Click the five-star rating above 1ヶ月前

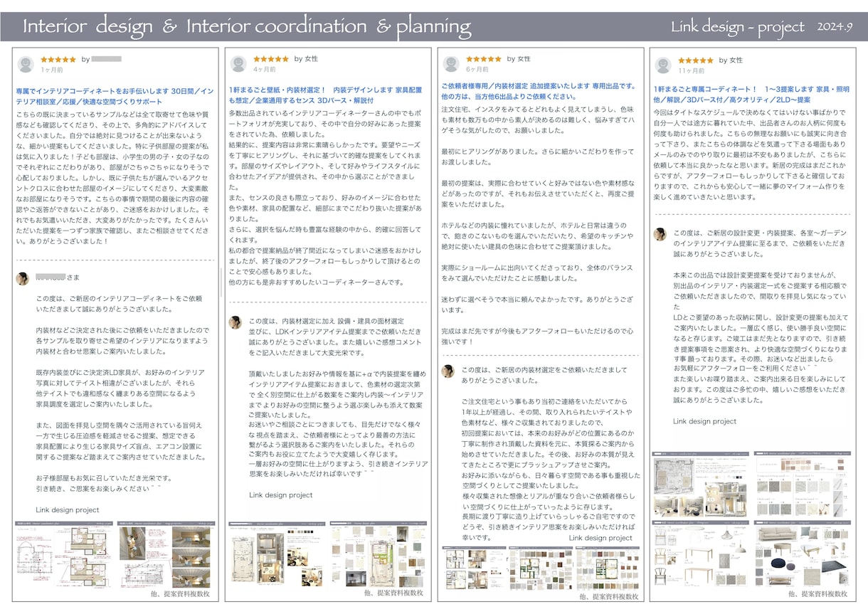[x=58, y=60]
